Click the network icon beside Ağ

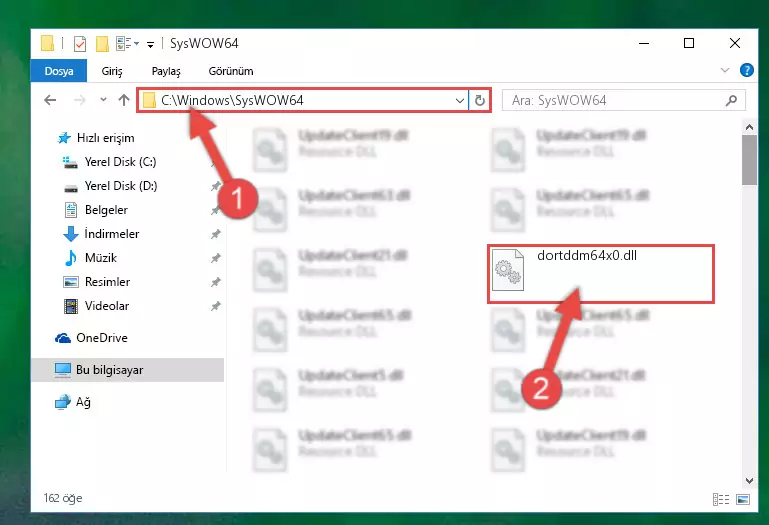coord(63,402)
